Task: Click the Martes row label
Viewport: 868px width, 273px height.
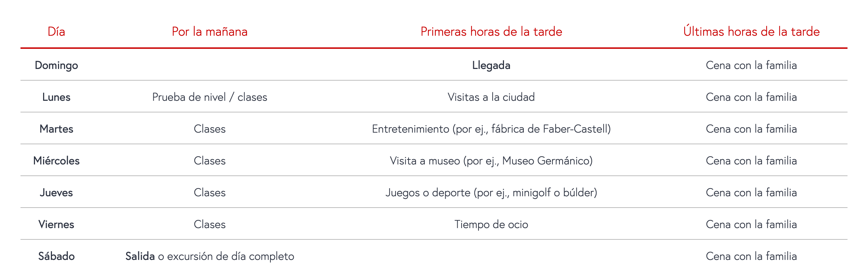Action: coord(56,129)
